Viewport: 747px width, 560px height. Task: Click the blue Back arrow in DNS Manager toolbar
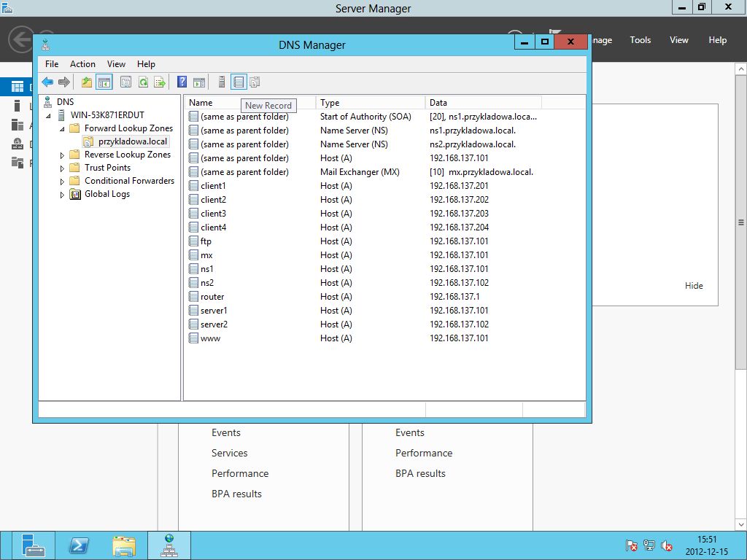[47, 82]
